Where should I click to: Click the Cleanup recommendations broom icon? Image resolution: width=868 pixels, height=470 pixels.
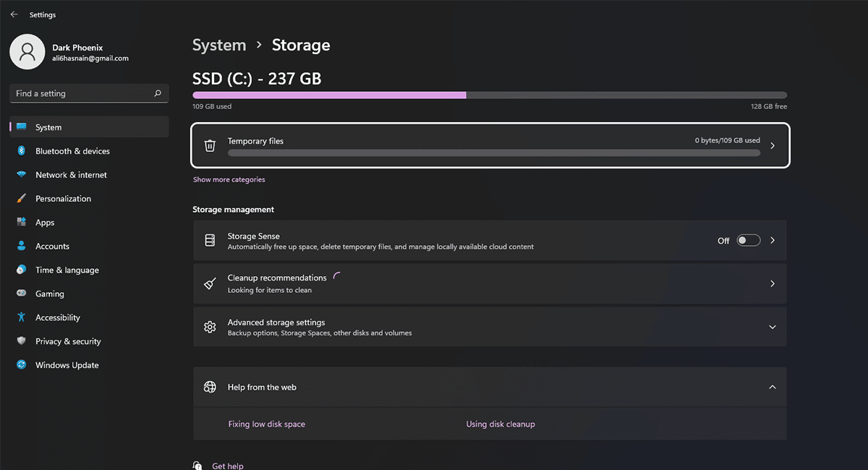(210, 283)
